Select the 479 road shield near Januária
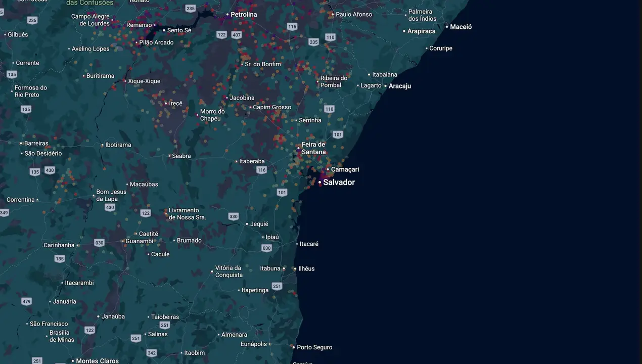 point(27,301)
